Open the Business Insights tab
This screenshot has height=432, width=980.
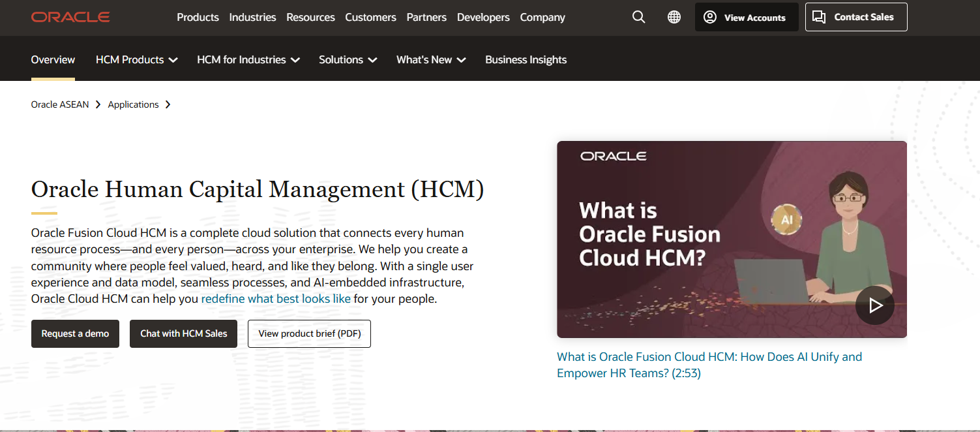point(526,59)
